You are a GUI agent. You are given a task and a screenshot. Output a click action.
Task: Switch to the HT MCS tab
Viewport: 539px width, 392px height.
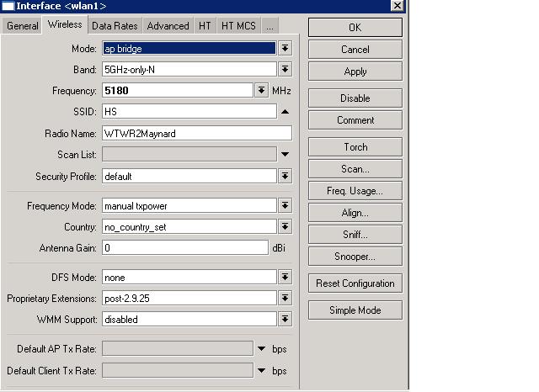238,26
